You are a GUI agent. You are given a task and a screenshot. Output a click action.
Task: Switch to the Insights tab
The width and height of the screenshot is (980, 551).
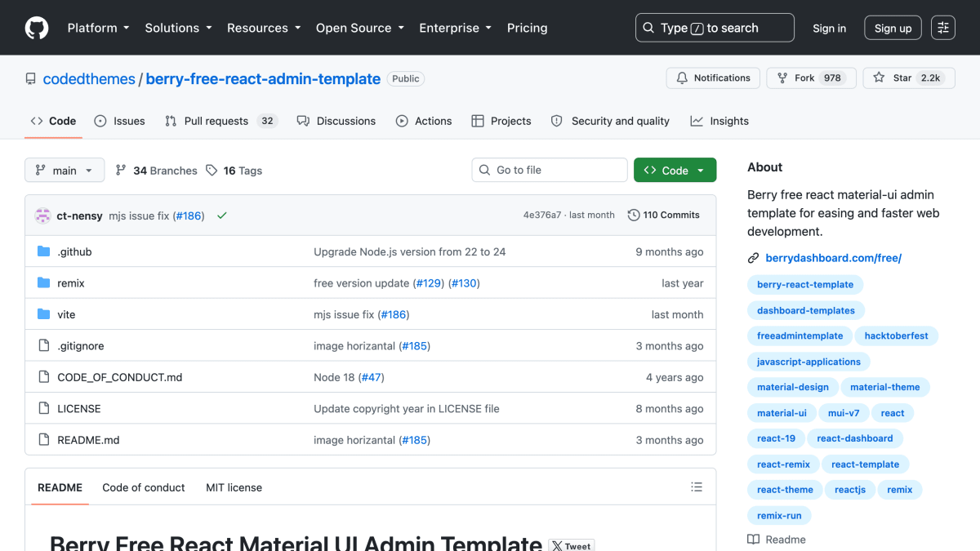(719, 121)
